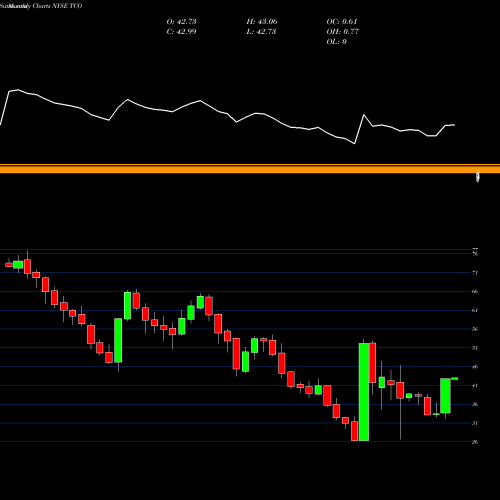Click the 56 price axis label
500x500 pixels.
click(x=475, y=329)
